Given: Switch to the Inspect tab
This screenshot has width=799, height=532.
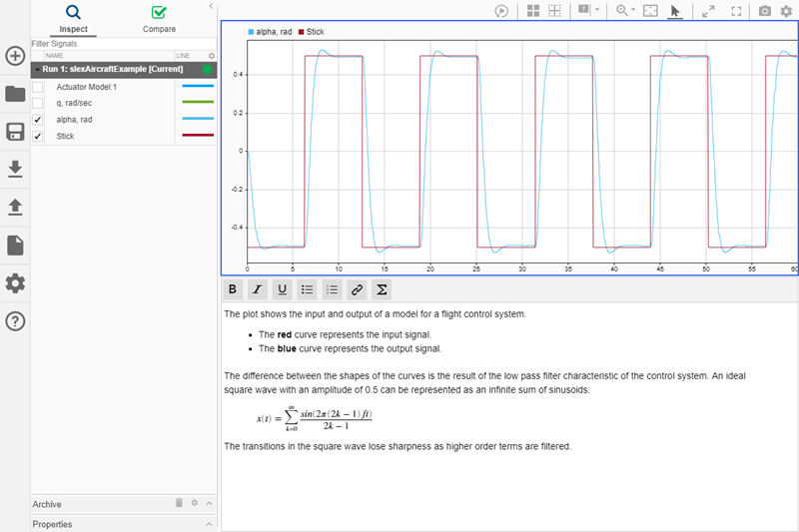Looking at the screenshot, I should pos(73,19).
